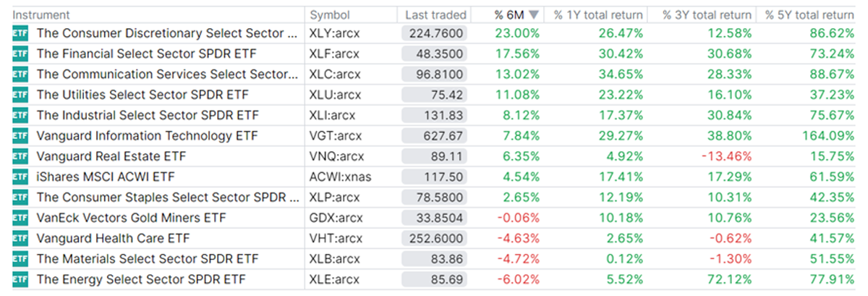Sort by the Symbol column header
868x296 pixels.
pos(330,15)
